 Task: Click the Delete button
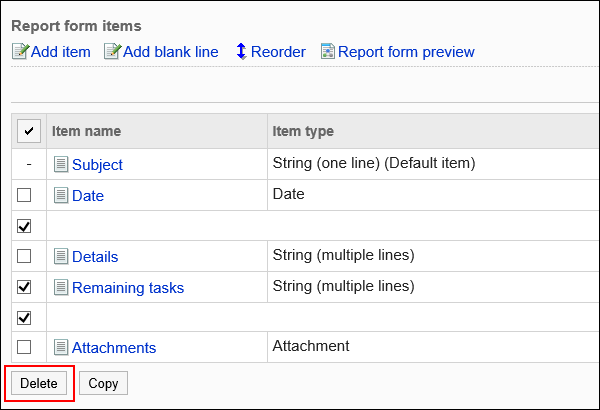click(x=39, y=383)
